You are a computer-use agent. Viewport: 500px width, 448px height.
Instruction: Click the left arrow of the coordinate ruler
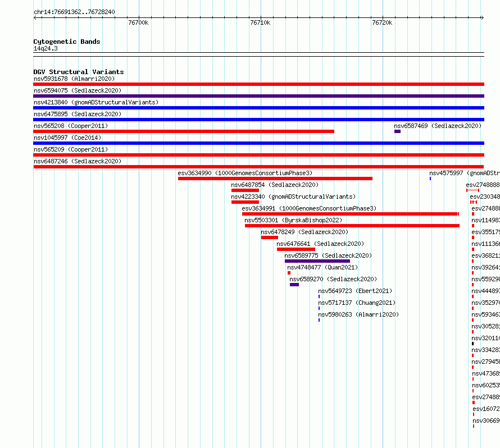pos(35,17)
